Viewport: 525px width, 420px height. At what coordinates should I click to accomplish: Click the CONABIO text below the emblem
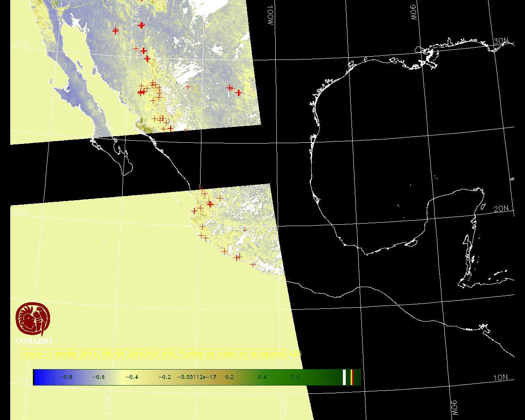(34, 341)
